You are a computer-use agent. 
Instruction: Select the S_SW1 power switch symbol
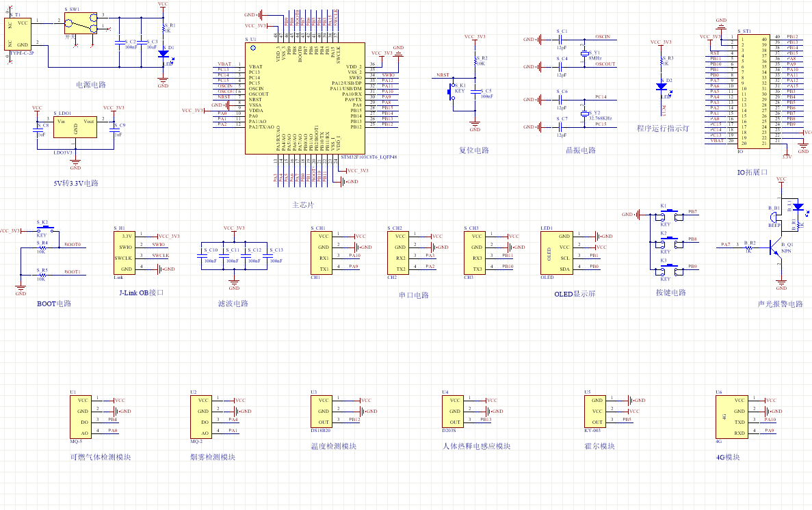(81, 23)
